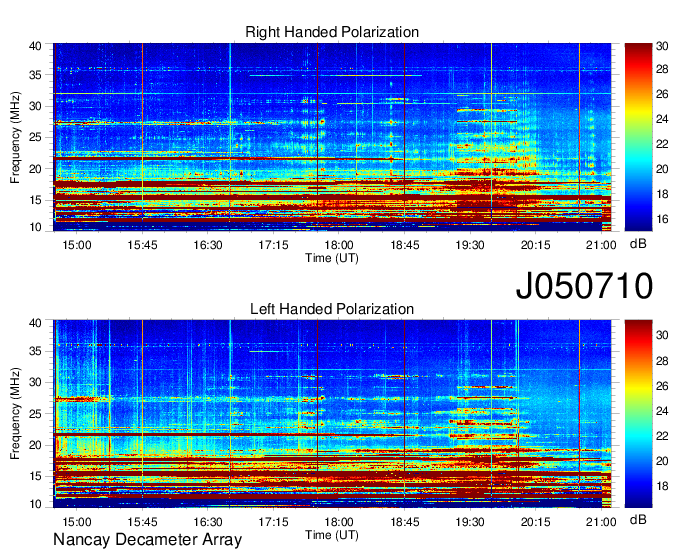Screen dimensions: 680x552
Task: Click the dB unit label beside the top color bar
Action: pos(638,244)
